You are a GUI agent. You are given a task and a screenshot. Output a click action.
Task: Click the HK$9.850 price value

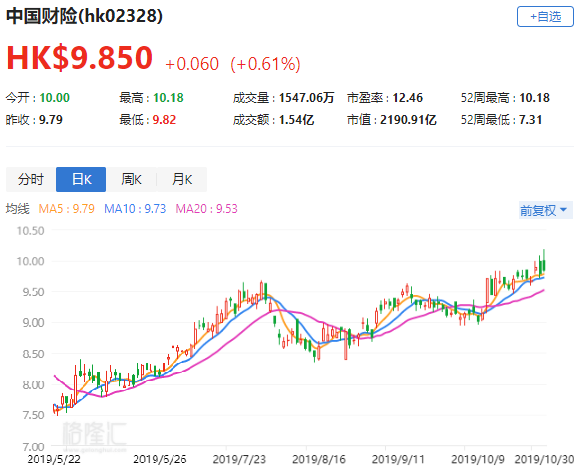(x=79, y=58)
